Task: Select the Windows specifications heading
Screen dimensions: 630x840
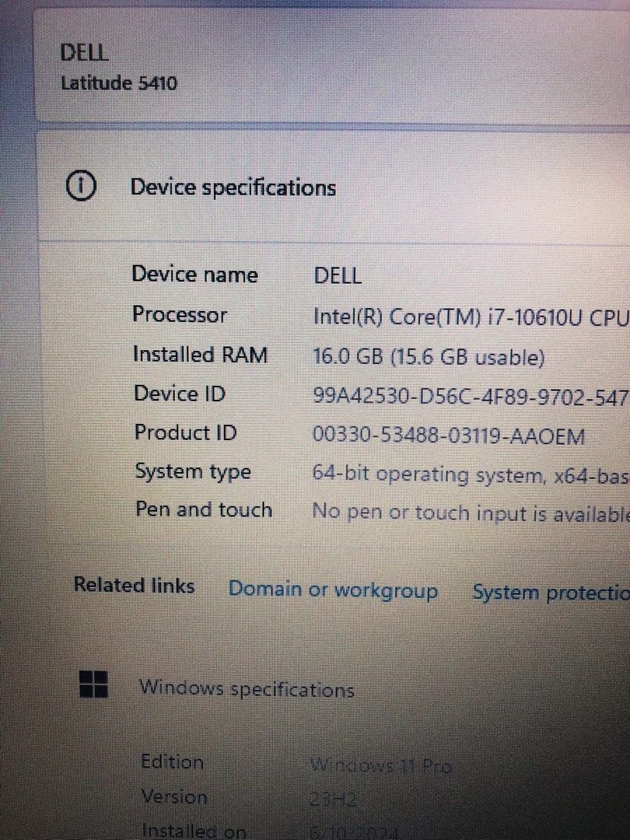Action: (247, 688)
